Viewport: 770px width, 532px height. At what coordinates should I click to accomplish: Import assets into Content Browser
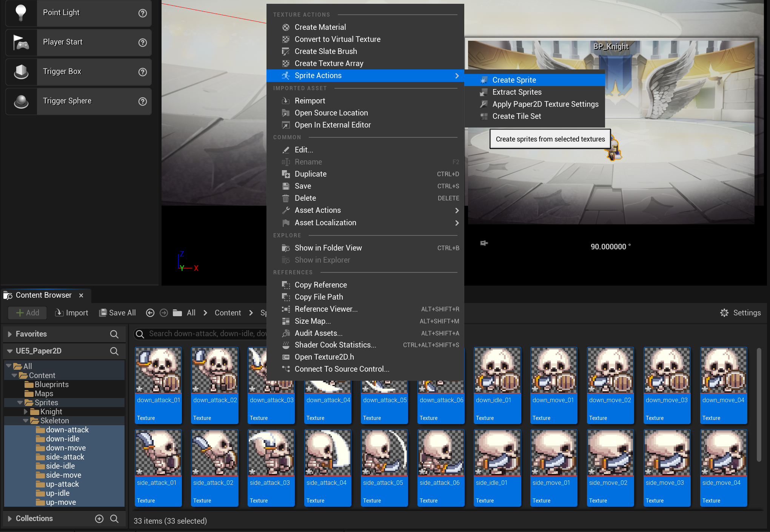pos(71,313)
